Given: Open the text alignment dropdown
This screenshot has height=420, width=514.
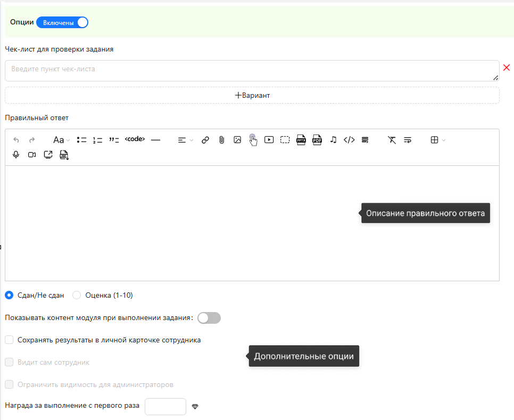Looking at the screenshot, I should [185, 140].
